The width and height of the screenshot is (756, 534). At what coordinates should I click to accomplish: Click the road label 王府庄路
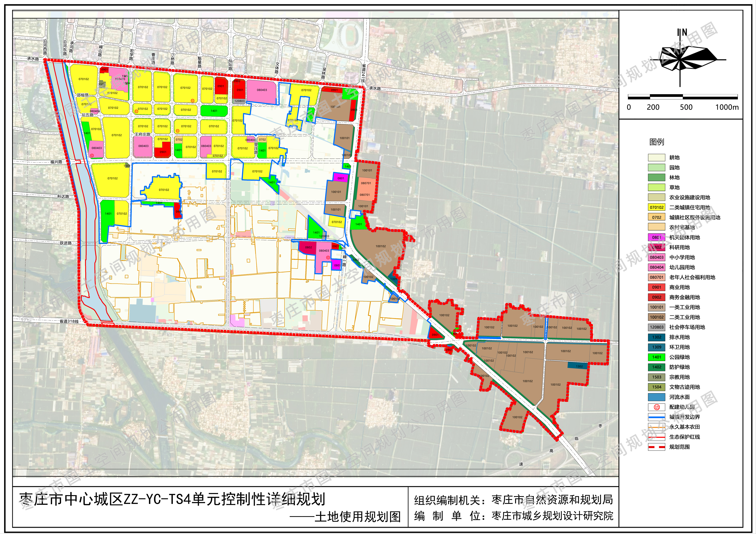(x=143, y=134)
